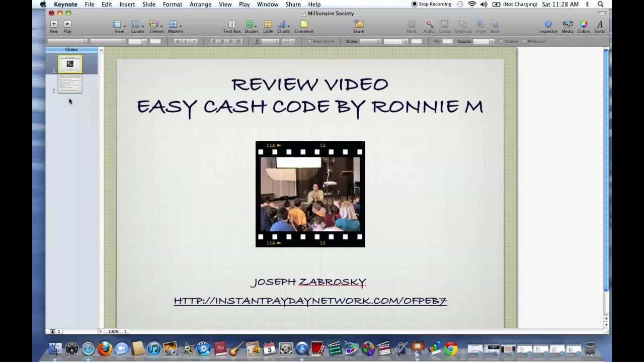Send object to Back
644x362 pixels.
coord(495,27)
